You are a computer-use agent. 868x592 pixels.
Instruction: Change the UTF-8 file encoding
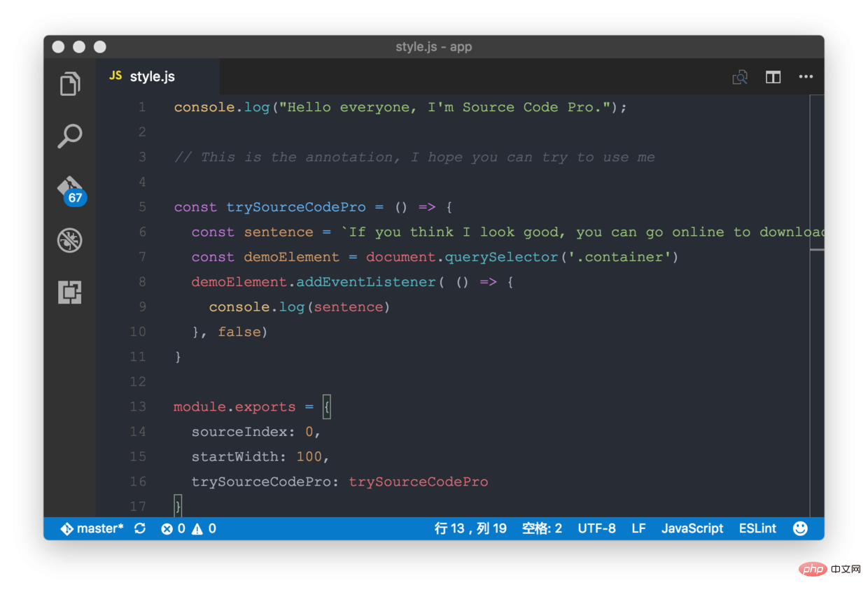pos(596,528)
